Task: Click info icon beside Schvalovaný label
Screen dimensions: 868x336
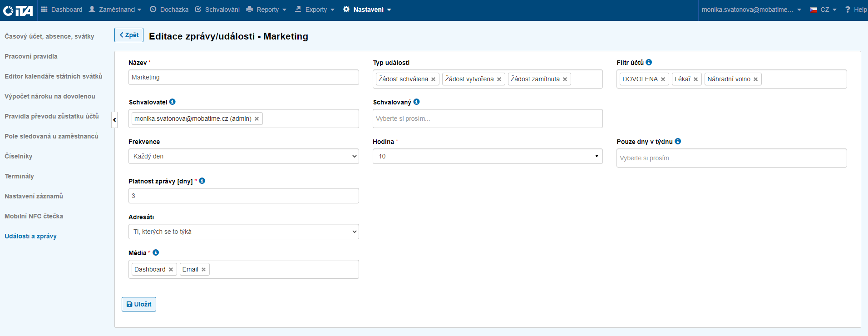Action: click(416, 102)
